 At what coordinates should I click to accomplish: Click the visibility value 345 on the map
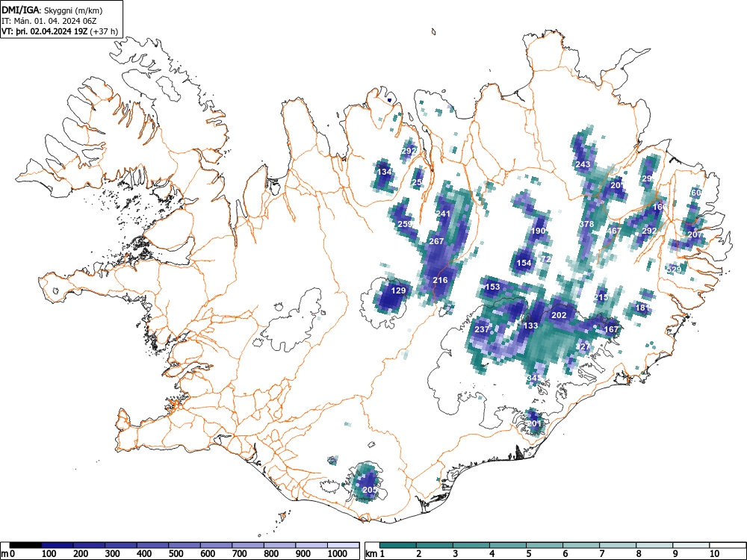coord(534,378)
